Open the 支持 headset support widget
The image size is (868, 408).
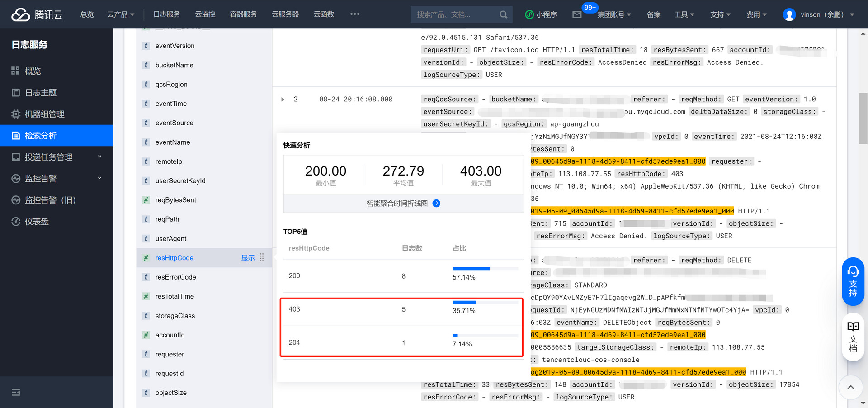coord(853,281)
